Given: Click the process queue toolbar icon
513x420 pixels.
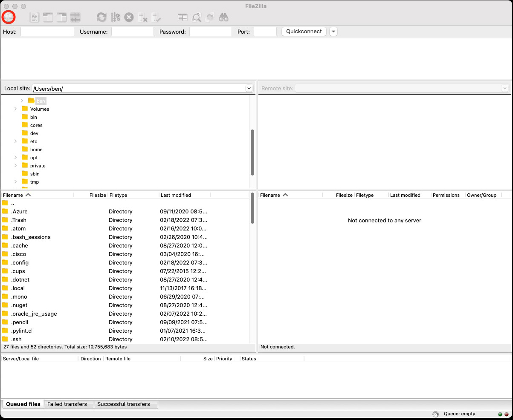Looking at the screenshot, I should coord(115,17).
